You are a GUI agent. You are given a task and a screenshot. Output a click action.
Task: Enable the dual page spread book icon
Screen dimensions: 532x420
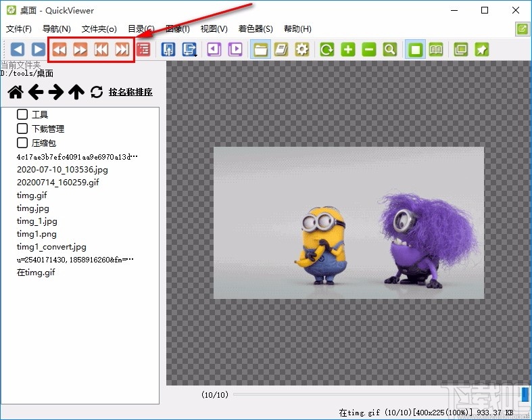pyautogui.click(x=436, y=49)
